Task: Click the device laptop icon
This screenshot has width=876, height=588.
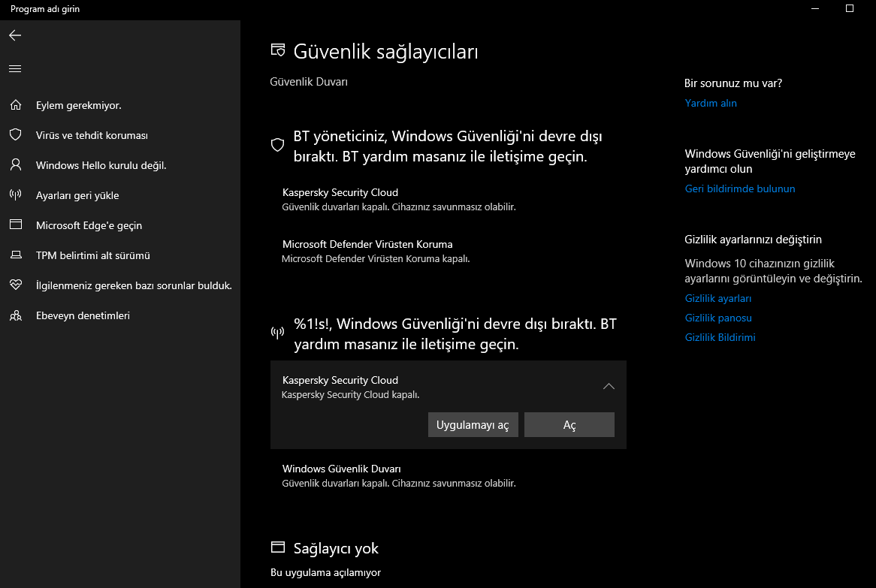Action: tap(15, 255)
